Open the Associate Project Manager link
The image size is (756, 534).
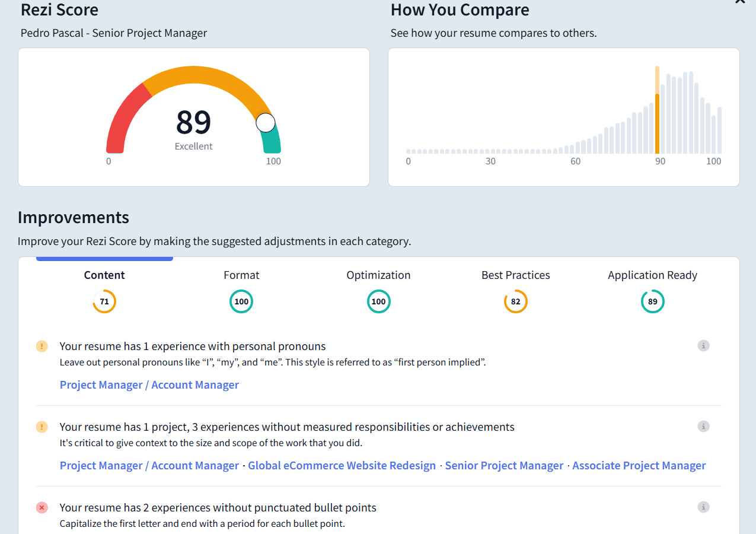639,466
